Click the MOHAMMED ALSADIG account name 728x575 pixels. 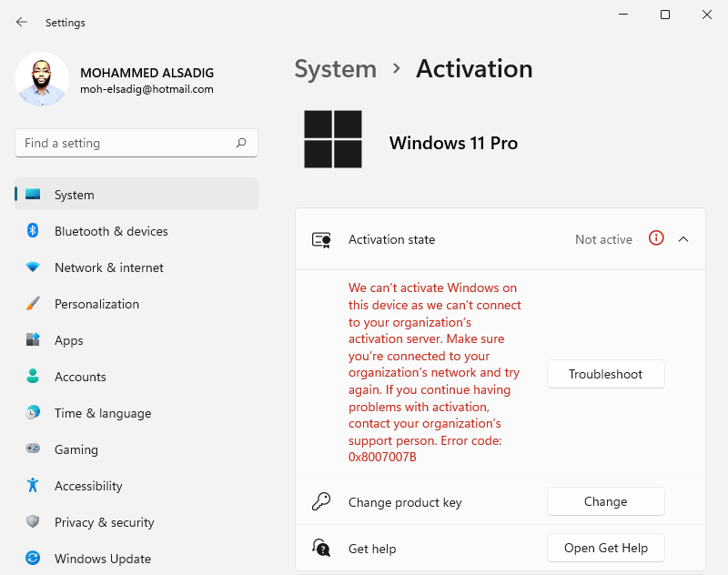(x=147, y=73)
